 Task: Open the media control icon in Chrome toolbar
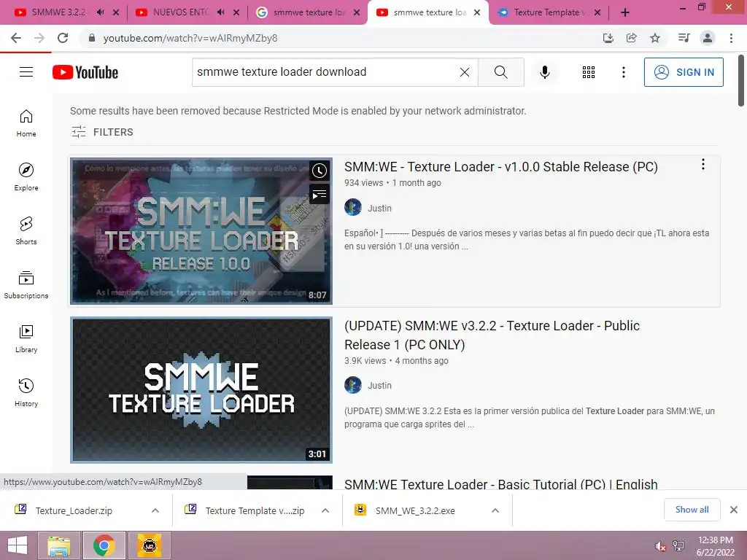684,38
